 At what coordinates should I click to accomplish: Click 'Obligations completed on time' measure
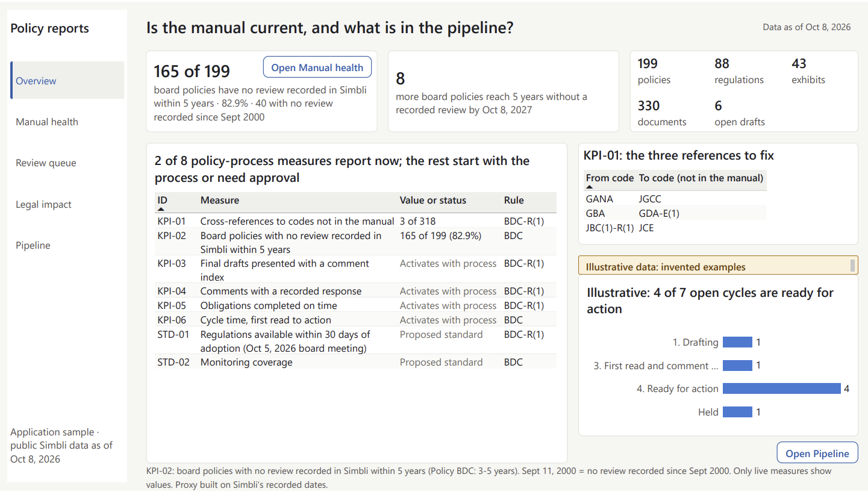(x=269, y=305)
